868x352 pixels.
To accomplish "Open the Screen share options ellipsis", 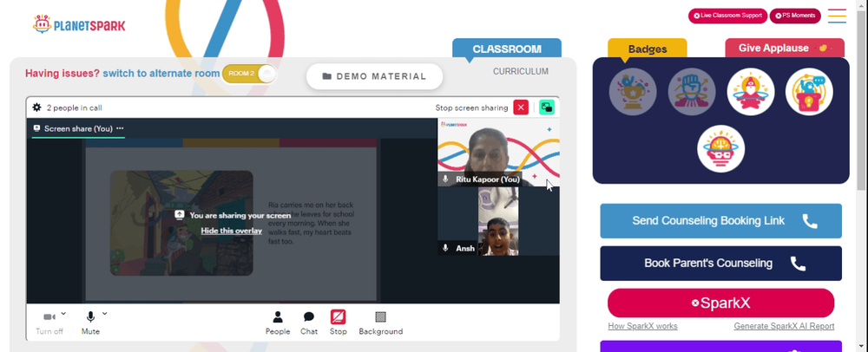I will click(x=120, y=128).
